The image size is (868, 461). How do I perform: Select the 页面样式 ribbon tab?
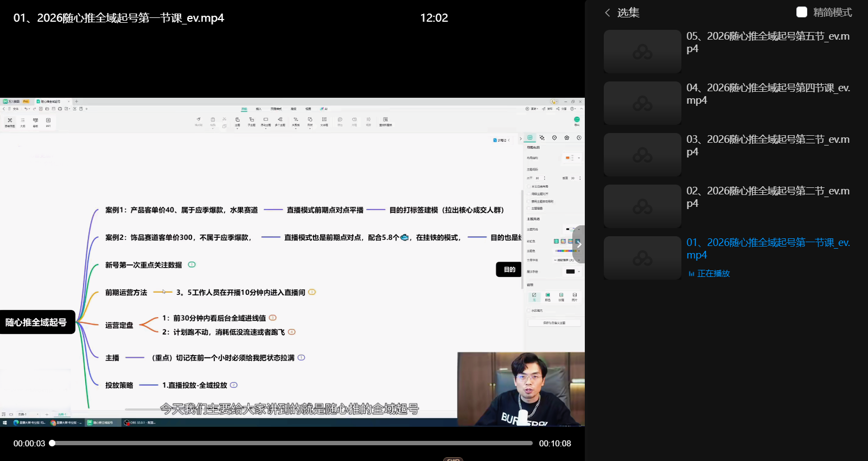tap(276, 109)
